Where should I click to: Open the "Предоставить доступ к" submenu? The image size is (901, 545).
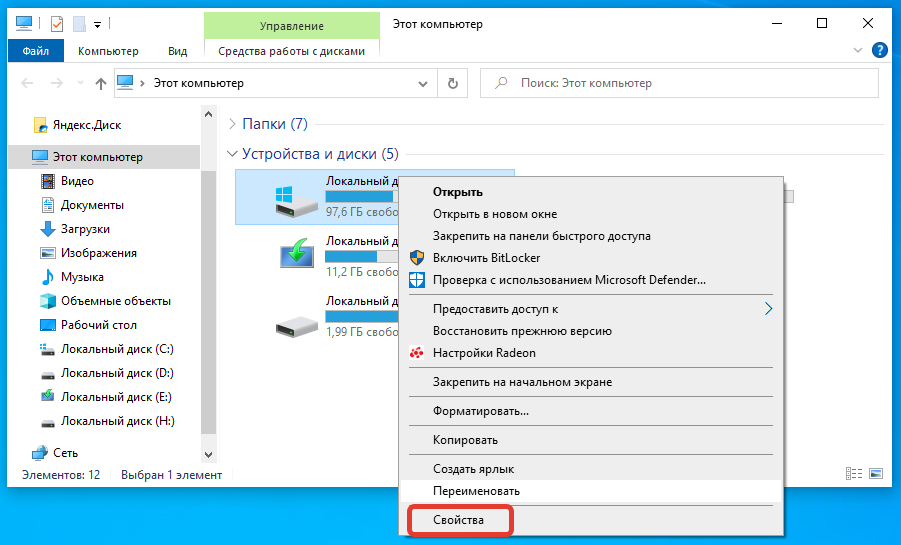768,309
